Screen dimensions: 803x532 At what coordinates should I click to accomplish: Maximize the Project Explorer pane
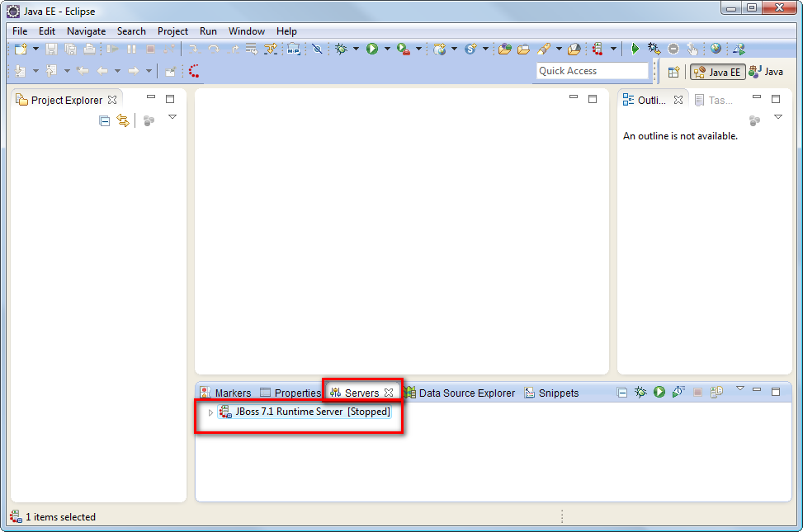(x=170, y=99)
